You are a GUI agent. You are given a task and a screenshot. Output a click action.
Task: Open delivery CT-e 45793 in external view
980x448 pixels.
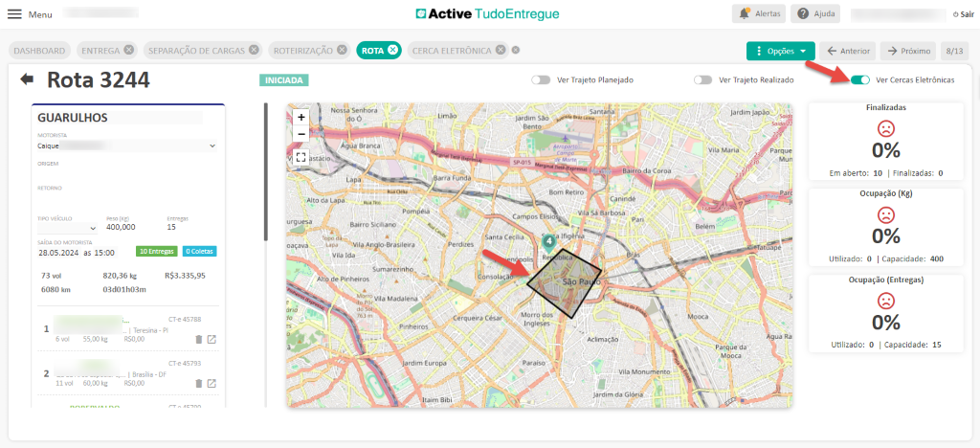(x=212, y=383)
